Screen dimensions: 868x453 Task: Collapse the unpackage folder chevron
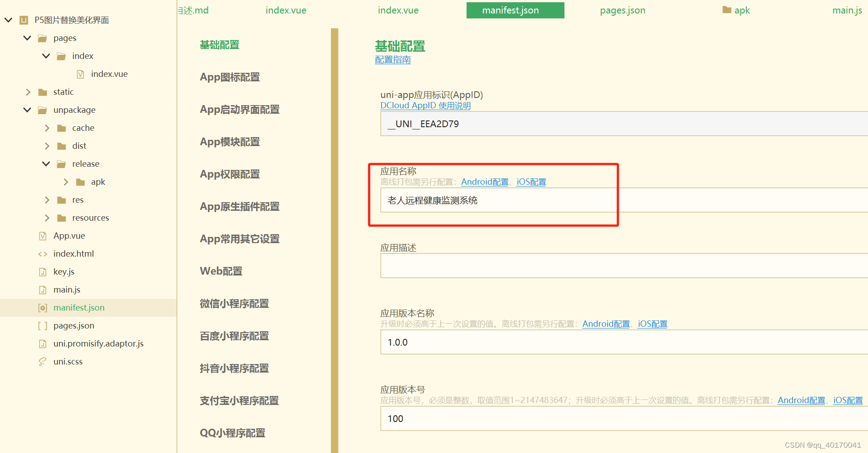tap(27, 110)
